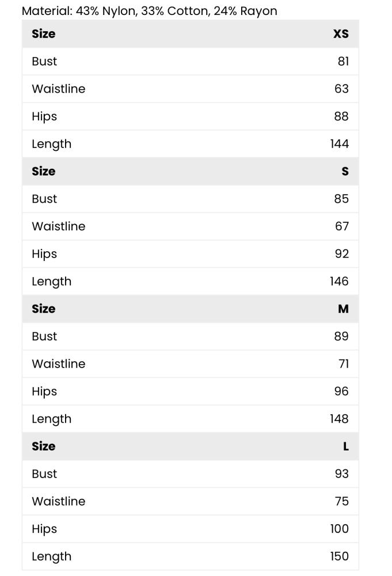Screen dimensions: 392x576
Task: Click the M Length value 148
Action: 339,419
